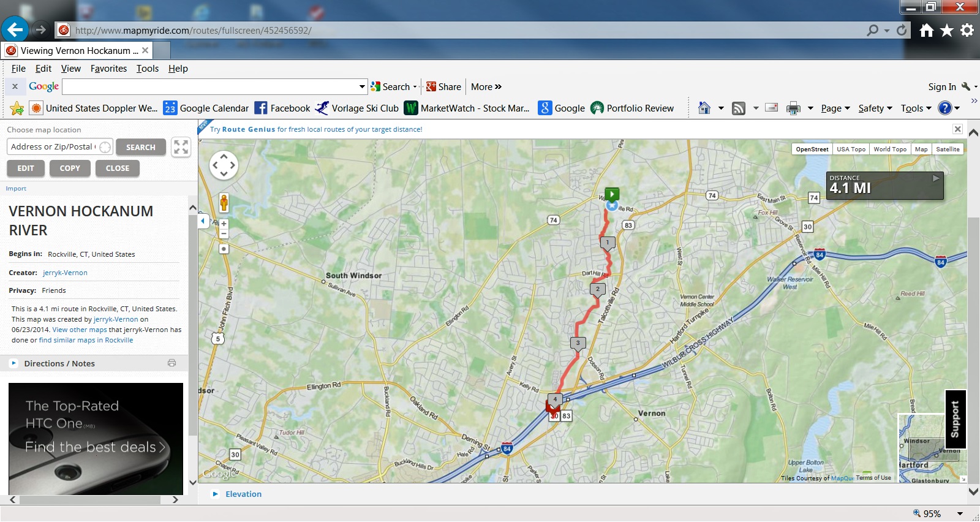Image resolution: width=980 pixels, height=522 pixels.
Task: Click the map pan navigation control
Action: pos(224,165)
